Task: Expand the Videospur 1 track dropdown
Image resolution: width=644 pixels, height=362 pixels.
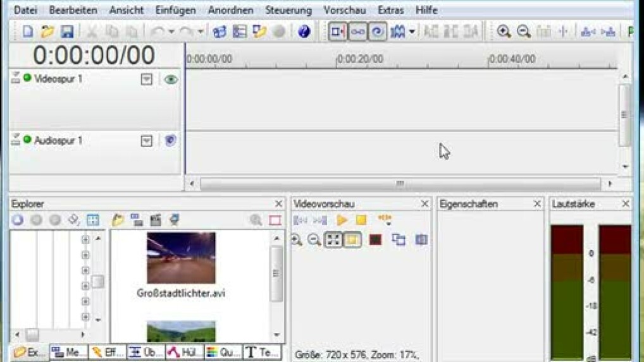Action: pyautogui.click(x=147, y=80)
